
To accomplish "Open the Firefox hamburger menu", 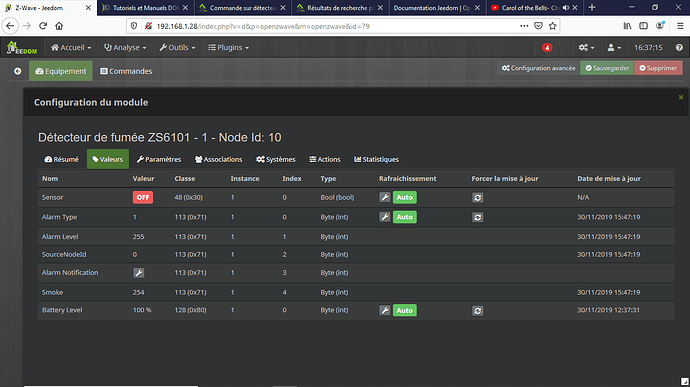I will click(680, 26).
